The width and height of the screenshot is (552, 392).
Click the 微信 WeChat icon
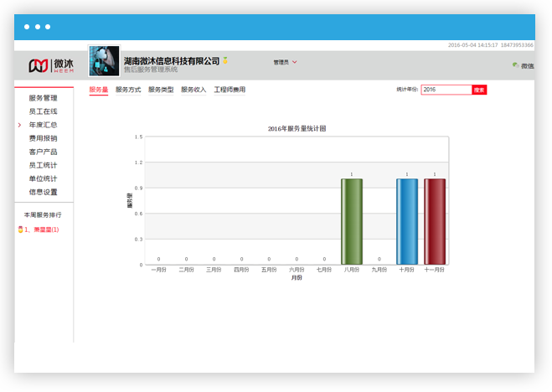516,65
